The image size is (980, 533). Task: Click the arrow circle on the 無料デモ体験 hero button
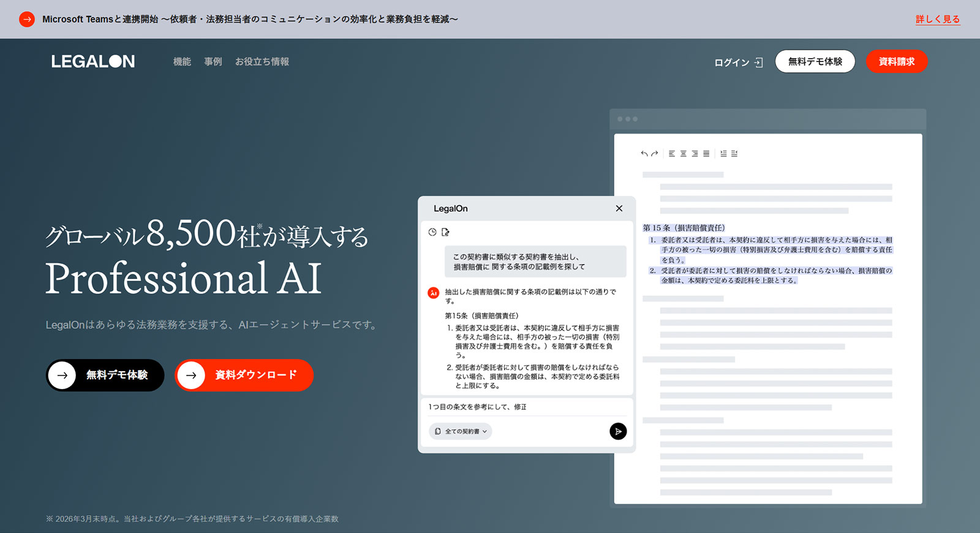point(62,375)
